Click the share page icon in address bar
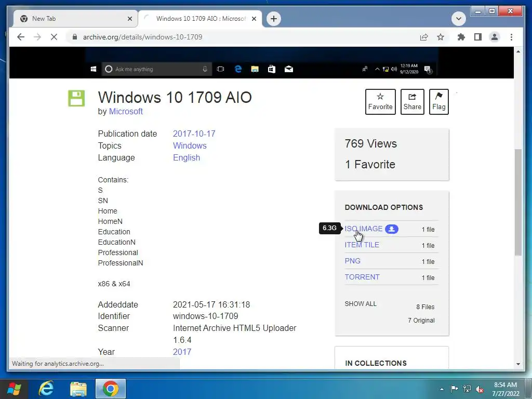Screen dimensions: 532x399 (x=424, y=37)
